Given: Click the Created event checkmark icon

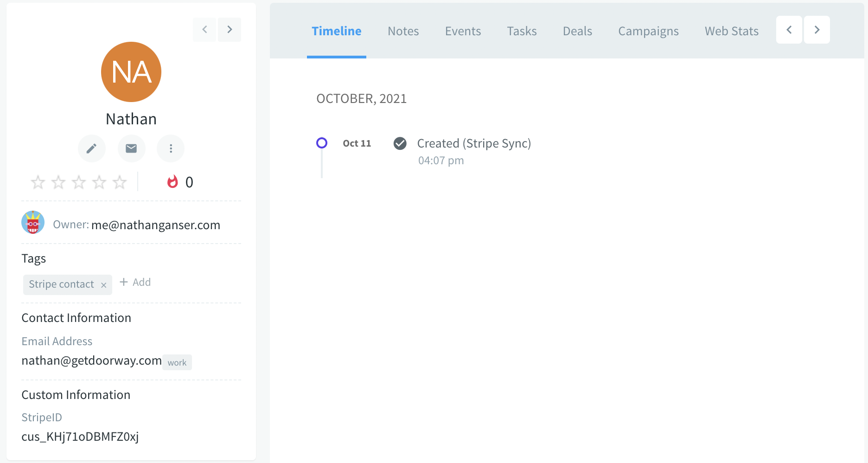Looking at the screenshot, I should tap(400, 143).
